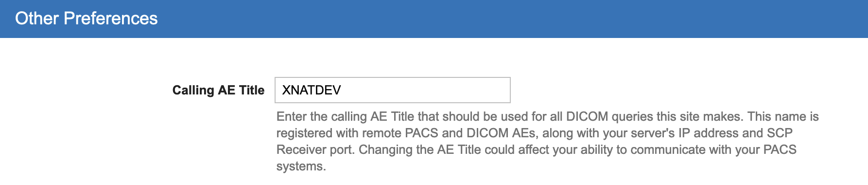Place cursor after XNATDEV text in field
This screenshot has height=185, width=868.
click(x=342, y=90)
